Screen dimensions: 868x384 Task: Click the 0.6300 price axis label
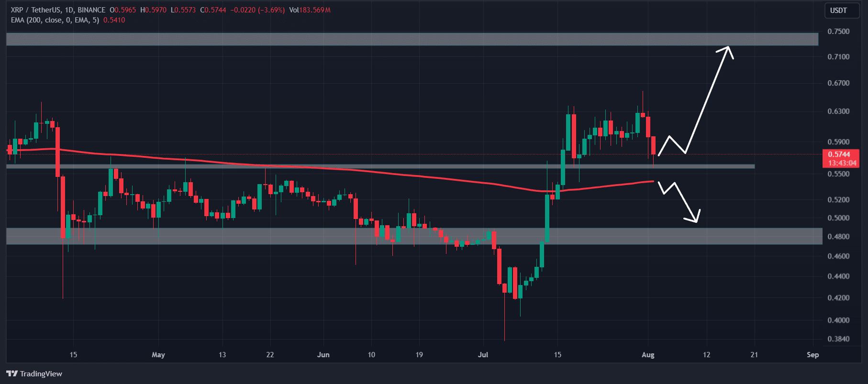click(x=838, y=111)
